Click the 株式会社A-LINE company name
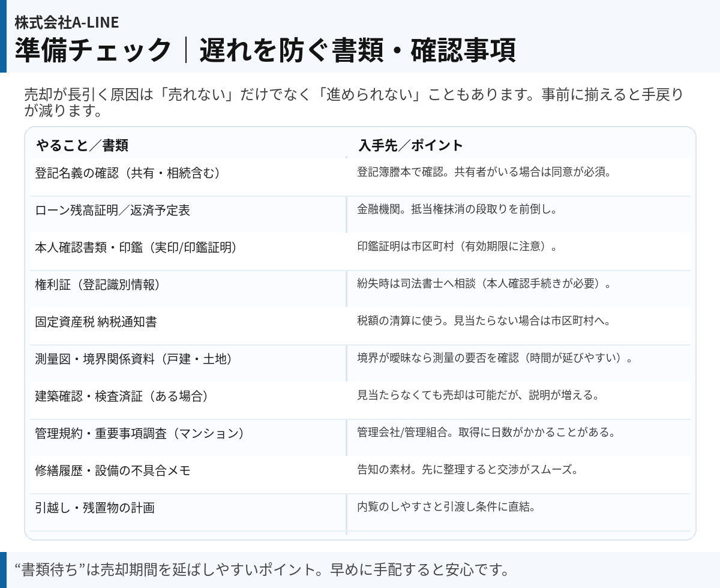720x588 pixels. 67,22
